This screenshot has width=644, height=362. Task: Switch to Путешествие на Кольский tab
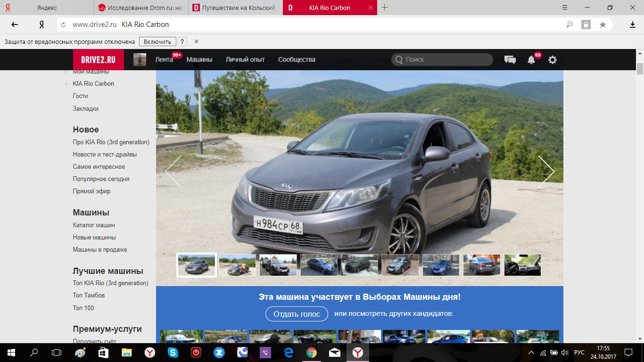coord(236,8)
